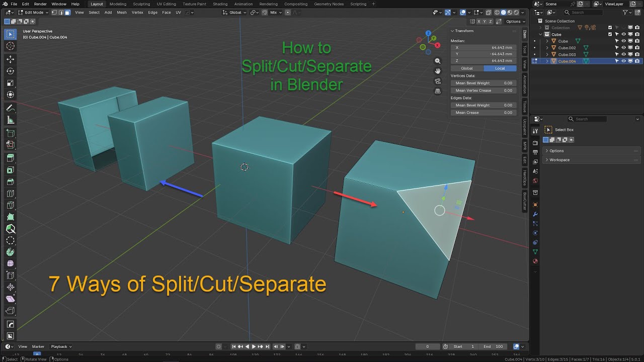The image size is (644, 362).
Task: Select the Annotate tool
Action: click(10, 108)
